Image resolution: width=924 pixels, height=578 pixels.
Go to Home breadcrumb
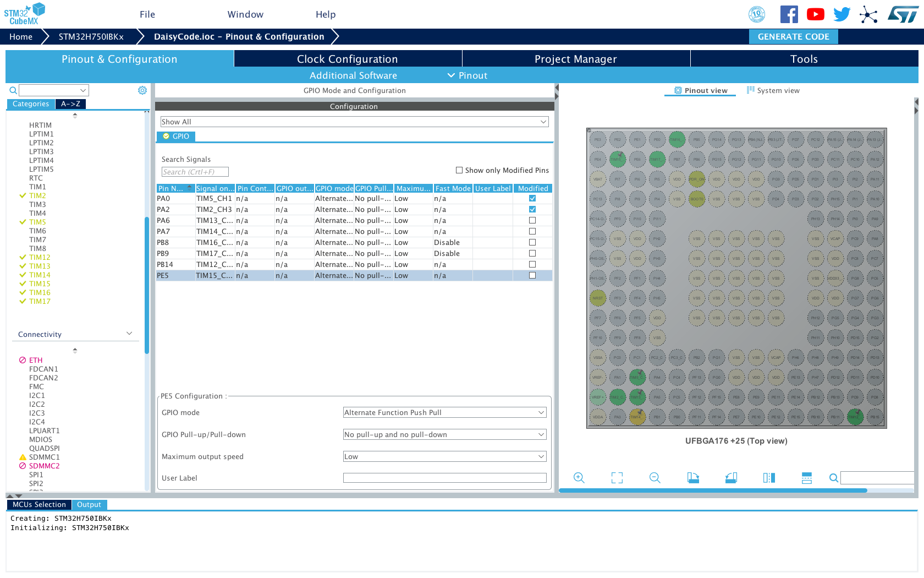tap(21, 36)
